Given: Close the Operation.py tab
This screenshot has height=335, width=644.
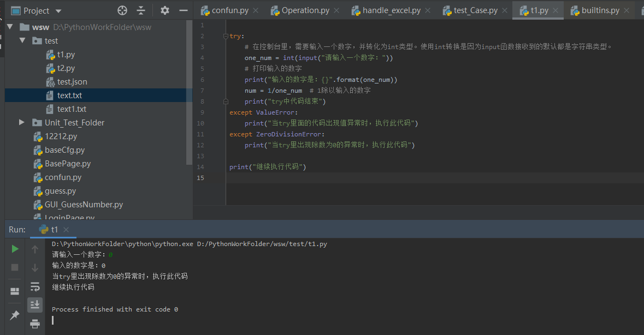Looking at the screenshot, I should pos(336,11).
